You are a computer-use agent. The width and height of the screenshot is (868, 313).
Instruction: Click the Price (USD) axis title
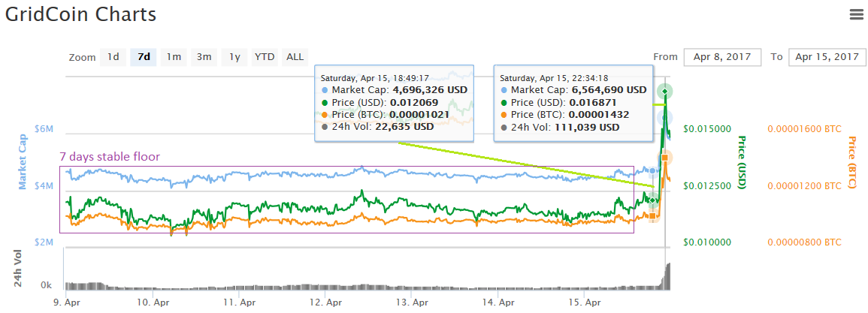tap(743, 162)
